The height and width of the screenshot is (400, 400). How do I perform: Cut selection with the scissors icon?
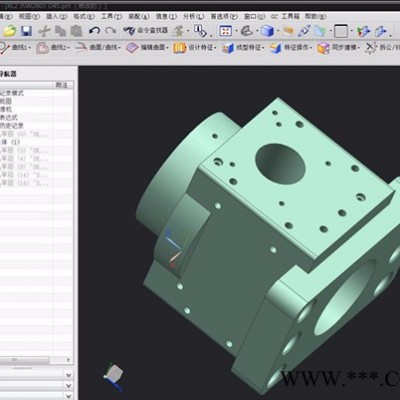(44, 31)
